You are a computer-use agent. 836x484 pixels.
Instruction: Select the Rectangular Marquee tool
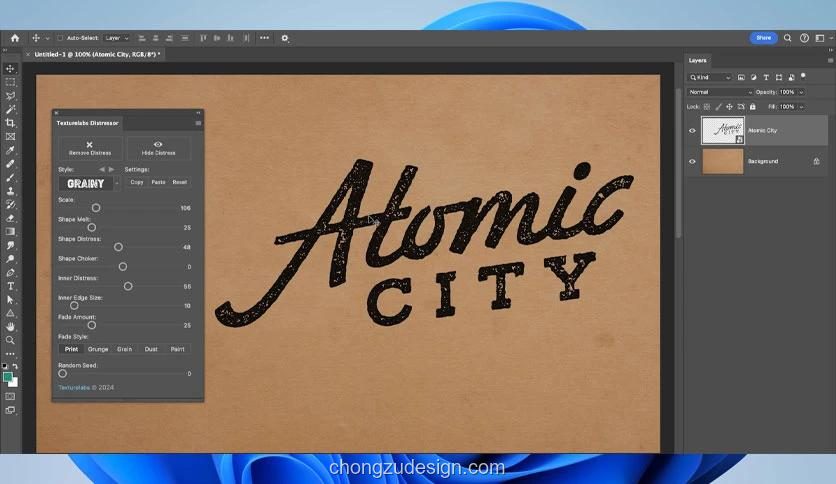(10, 83)
